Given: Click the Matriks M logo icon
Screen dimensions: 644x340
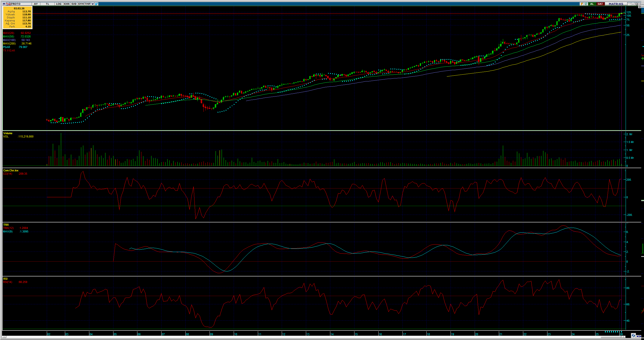Looking at the screenshot, I should pyautogui.click(x=4, y=4).
